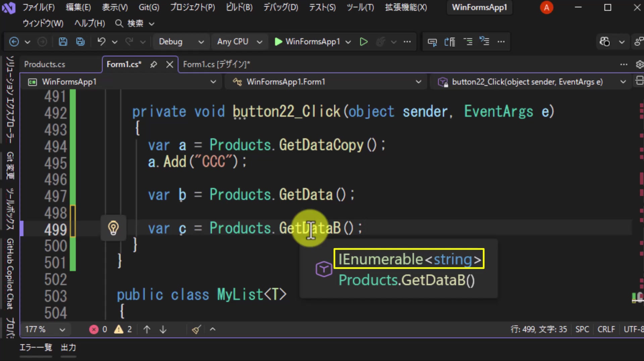
Task: Click the CRLF line ending indicator
Action: point(606,329)
